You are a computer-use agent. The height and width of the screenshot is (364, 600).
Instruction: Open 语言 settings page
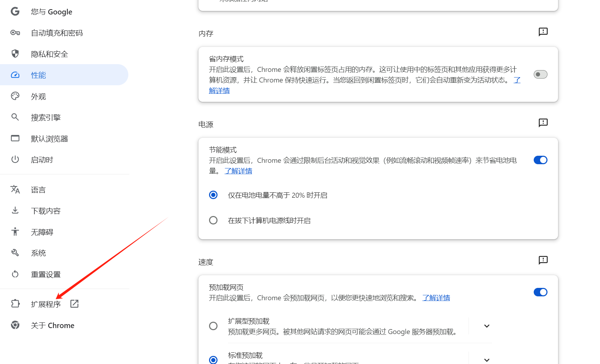tap(64, 190)
